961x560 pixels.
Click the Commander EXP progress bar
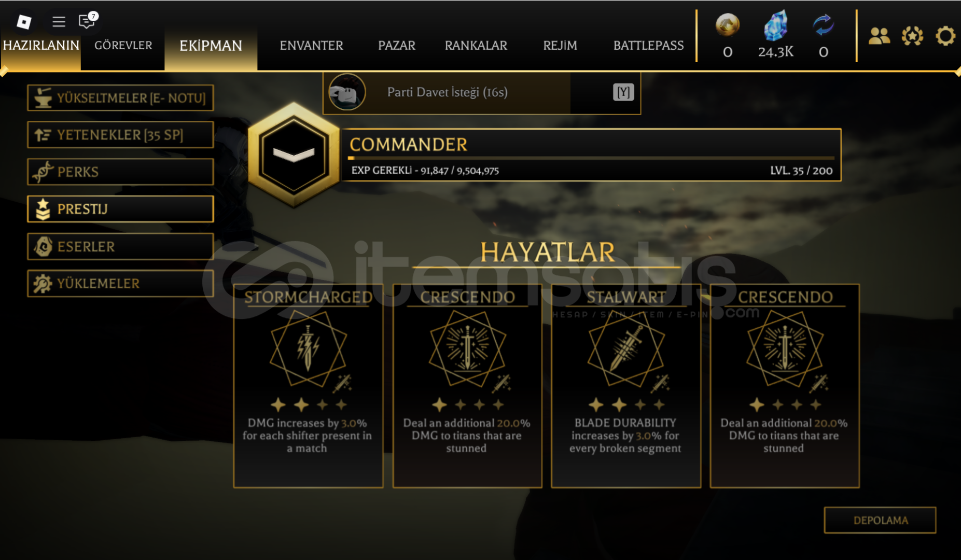point(591,158)
